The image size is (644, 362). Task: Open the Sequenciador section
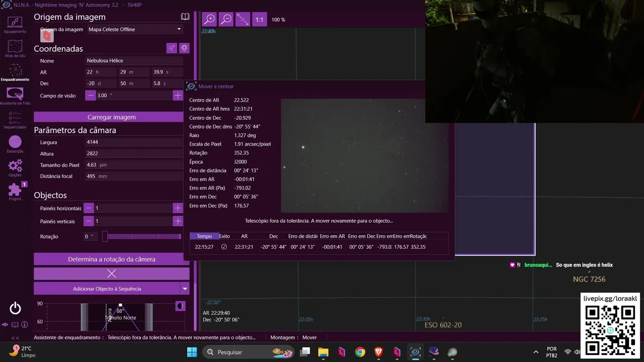click(15, 121)
